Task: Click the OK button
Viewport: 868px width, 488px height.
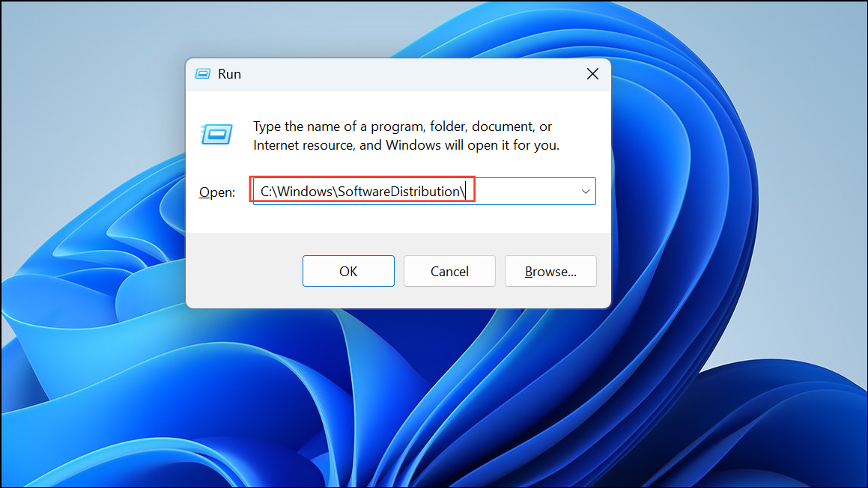Action: (348, 271)
